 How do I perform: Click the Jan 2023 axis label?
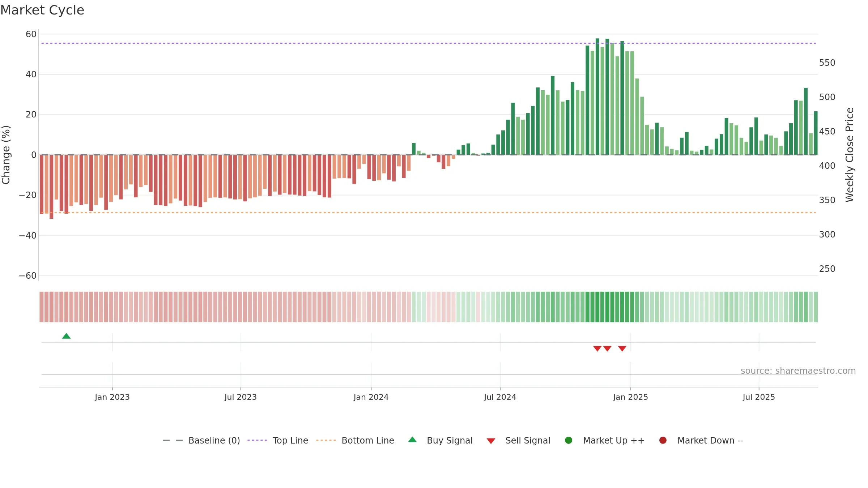112,397
